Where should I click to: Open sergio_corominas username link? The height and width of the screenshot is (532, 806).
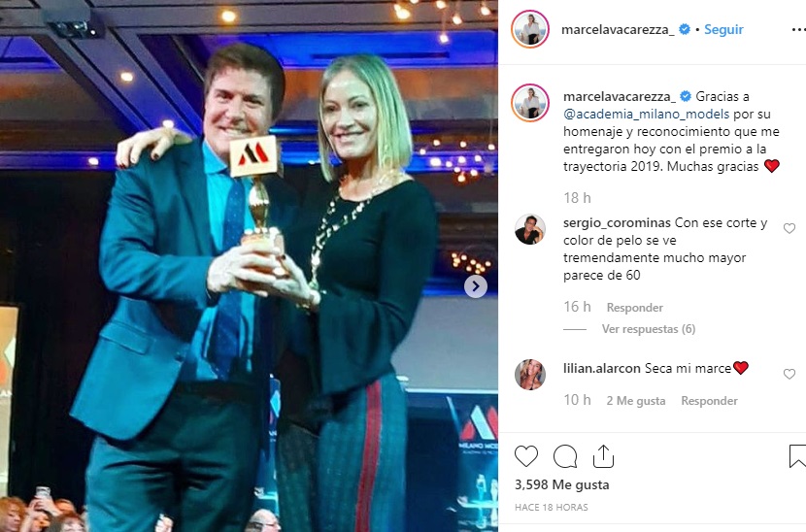tap(617, 223)
